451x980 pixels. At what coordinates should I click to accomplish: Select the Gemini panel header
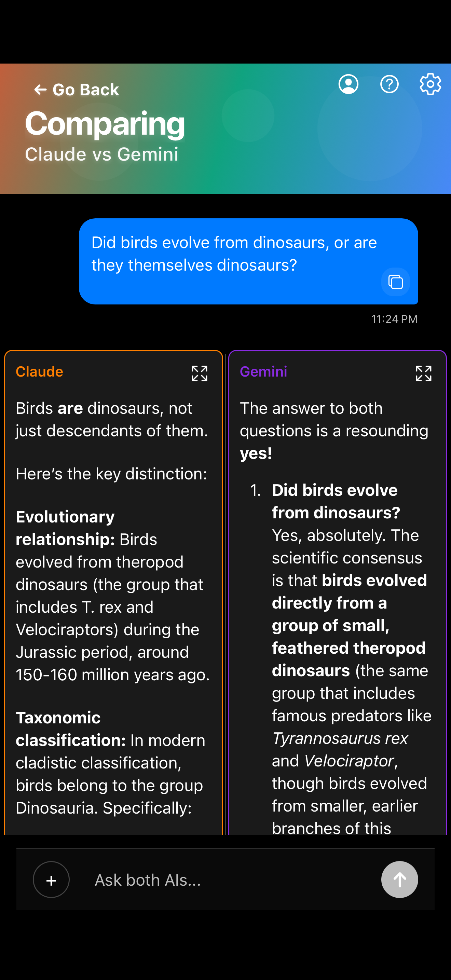coord(263,372)
